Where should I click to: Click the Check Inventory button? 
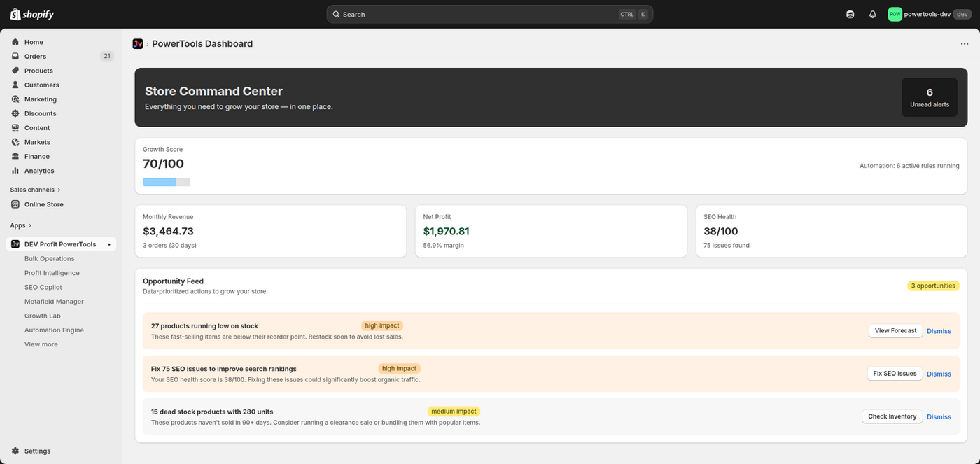892,416
